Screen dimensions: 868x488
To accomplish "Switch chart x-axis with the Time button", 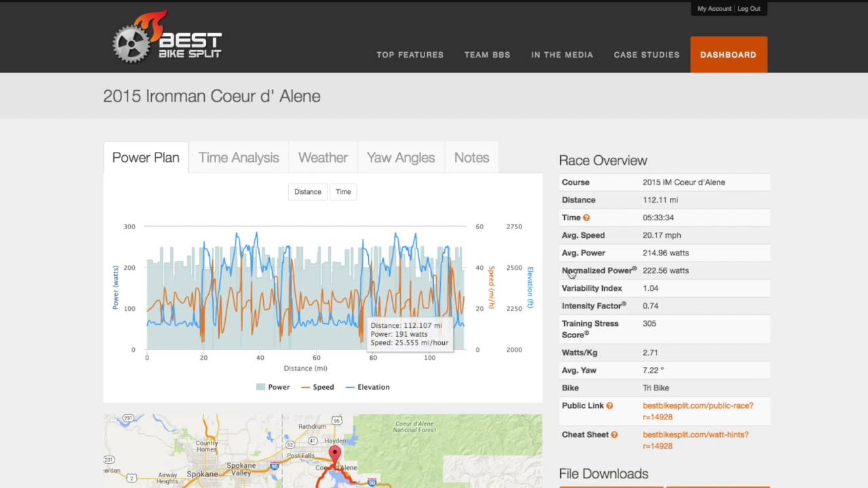I will click(343, 192).
